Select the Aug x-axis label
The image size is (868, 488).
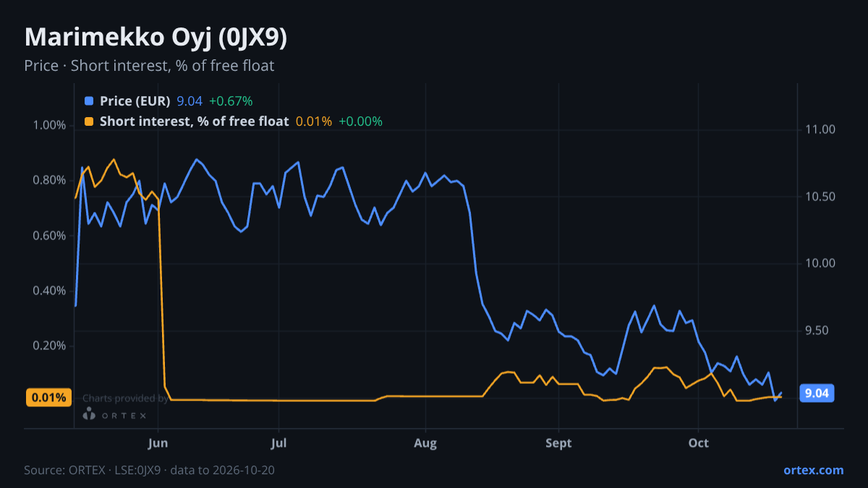tap(425, 443)
